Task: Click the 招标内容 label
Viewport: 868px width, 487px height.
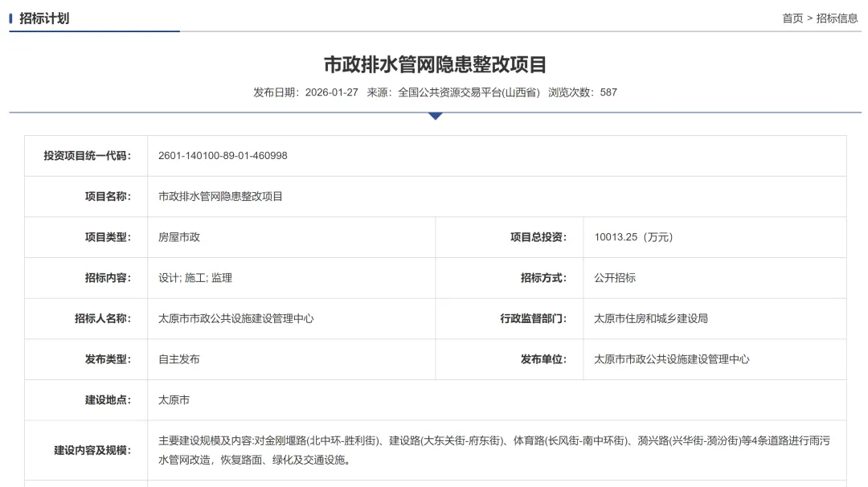Action: pyautogui.click(x=108, y=278)
